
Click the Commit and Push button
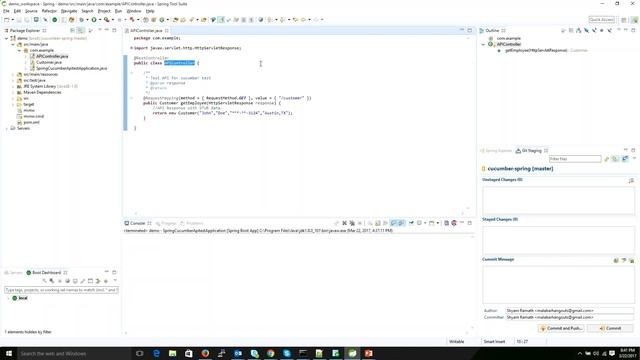561,328
